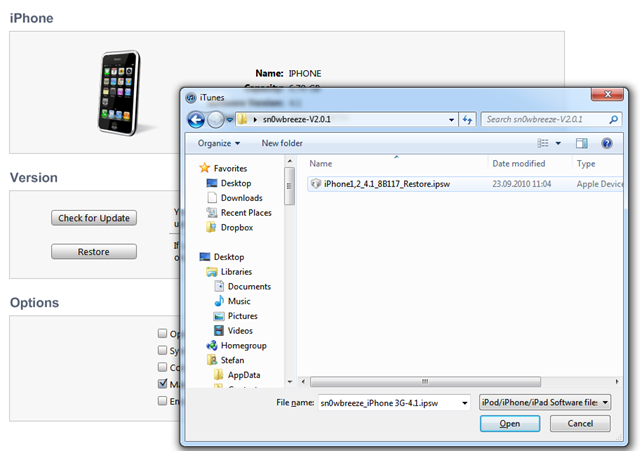This screenshot has height=451, width=640.
Task: Toggle the second Options checkbox starting Sy
Action: tap(162, 350)
